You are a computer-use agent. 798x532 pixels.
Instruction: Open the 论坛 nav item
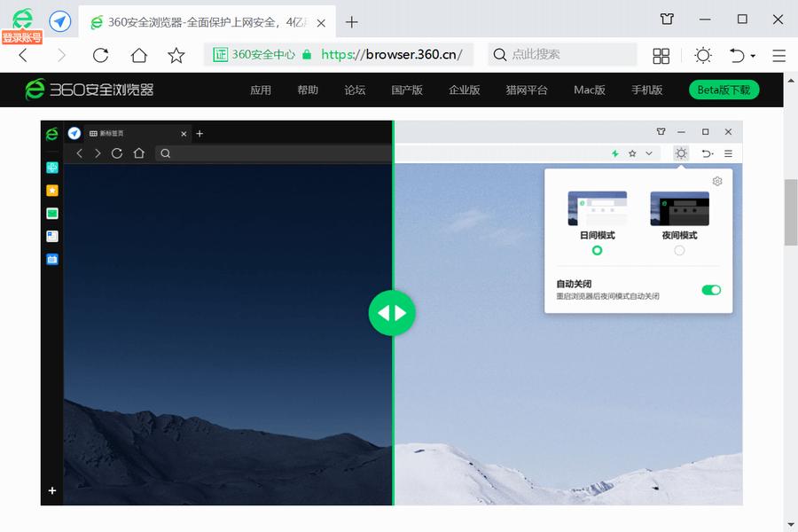(355, 90)
